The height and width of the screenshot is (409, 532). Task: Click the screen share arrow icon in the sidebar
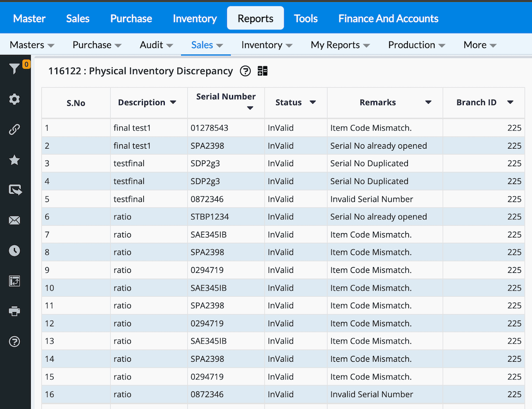[14, 190]
